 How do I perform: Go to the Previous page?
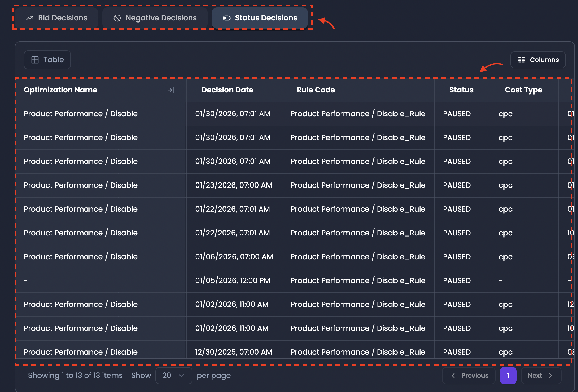coord(468,375)
